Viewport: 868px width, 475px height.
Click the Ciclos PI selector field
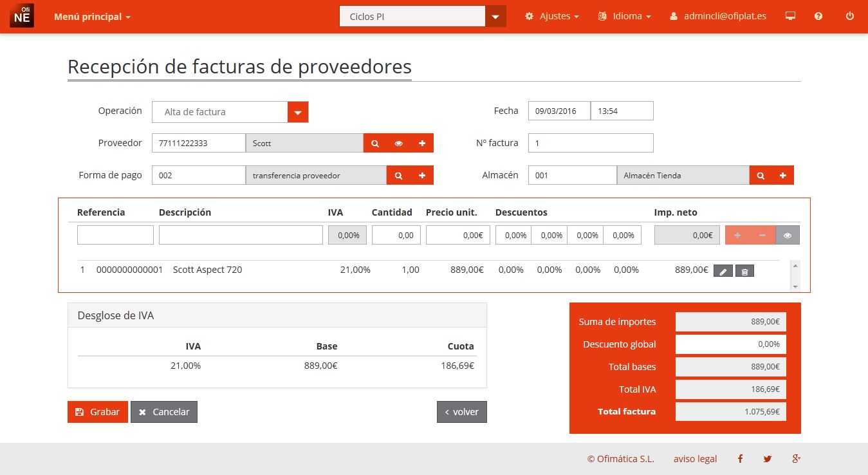(x=412, y=16)
